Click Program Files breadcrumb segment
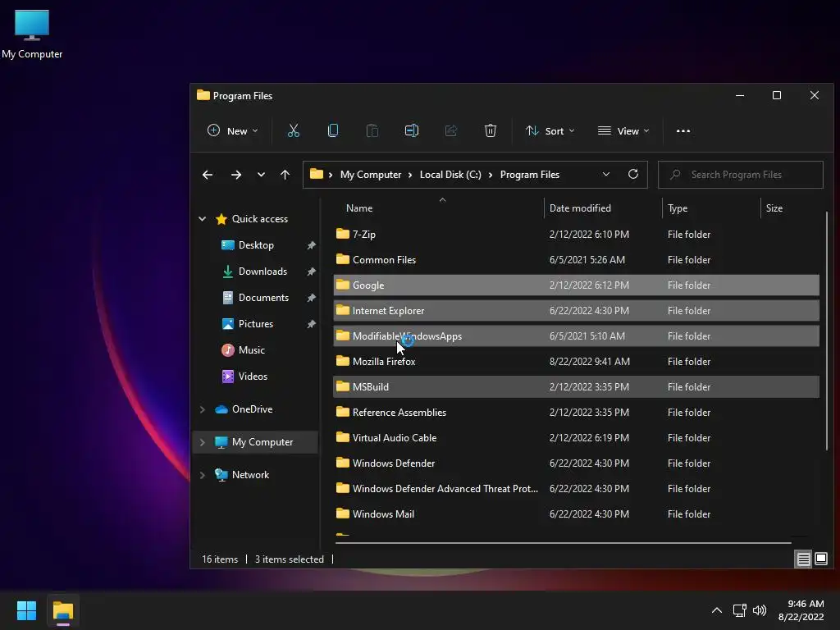The width and height of the screenshot is (840, 630). click(530, 175)
